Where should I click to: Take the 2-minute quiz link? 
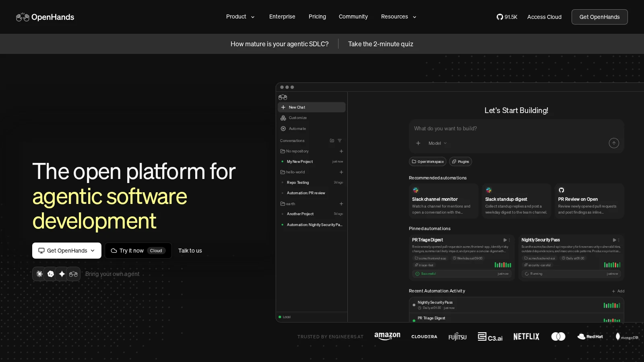(381, 44)
